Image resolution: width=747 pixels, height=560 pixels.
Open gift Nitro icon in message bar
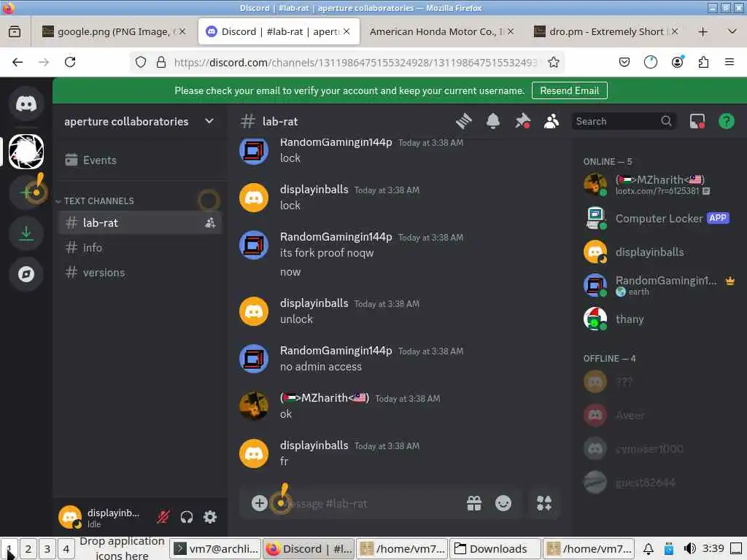(474, 503)
